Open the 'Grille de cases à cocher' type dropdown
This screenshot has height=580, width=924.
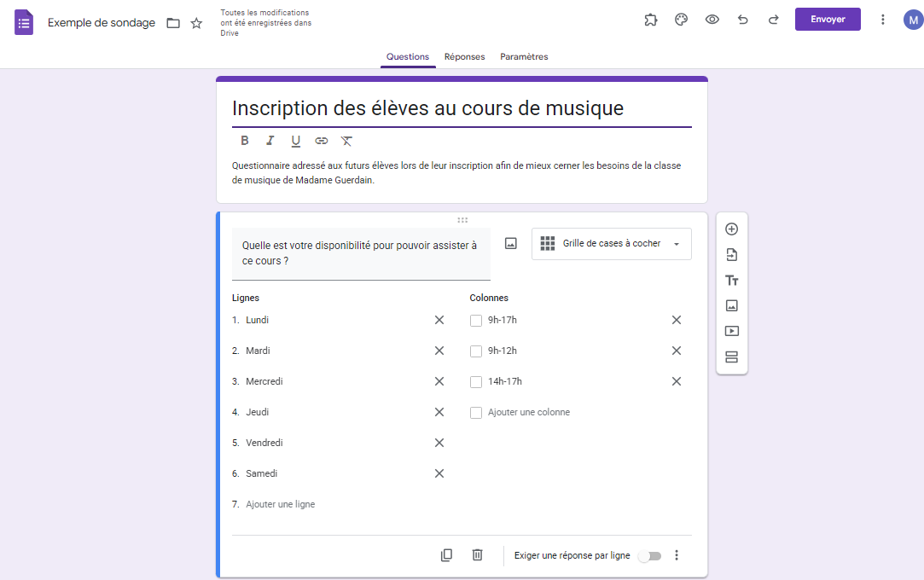pos(611,243)
